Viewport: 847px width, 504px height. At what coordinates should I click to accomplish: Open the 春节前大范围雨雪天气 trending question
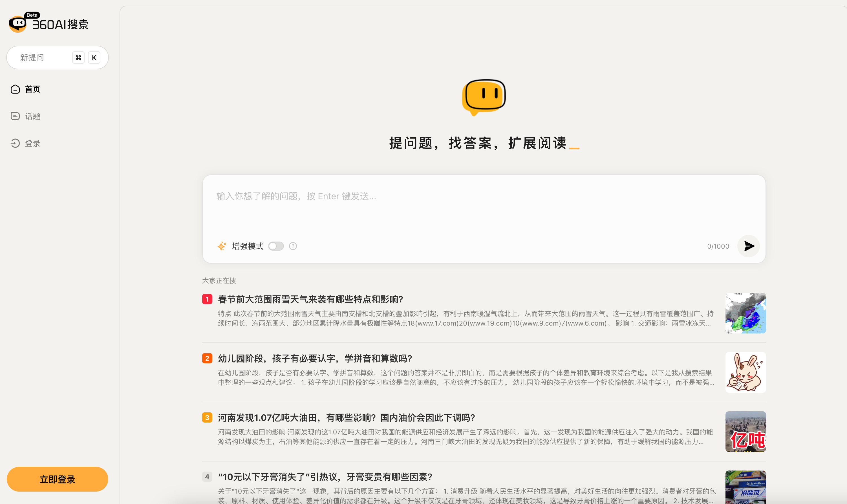[x=310, y=299]
